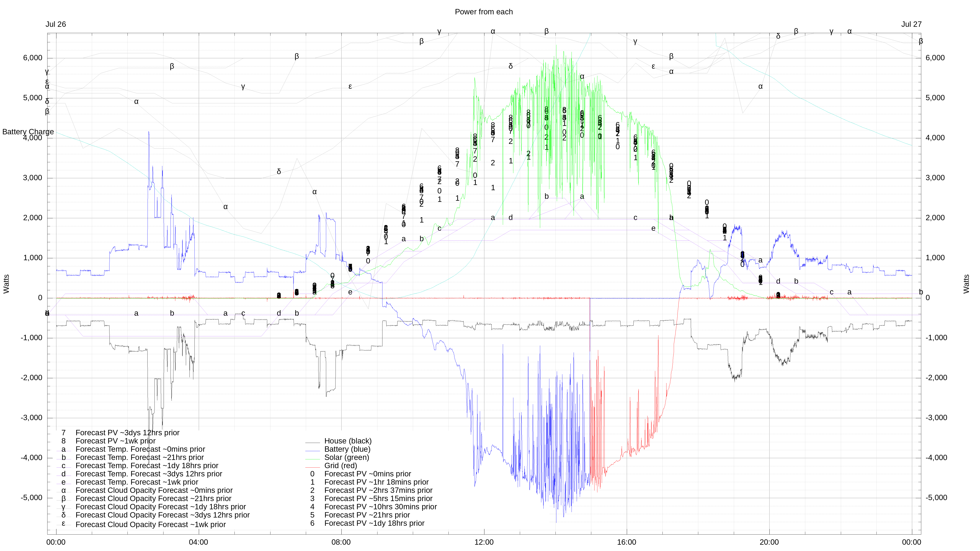The height and width of the screenshot is (551, 980).
Task: Click the left axis '6,000' tick label
Action: pos(33,58)
